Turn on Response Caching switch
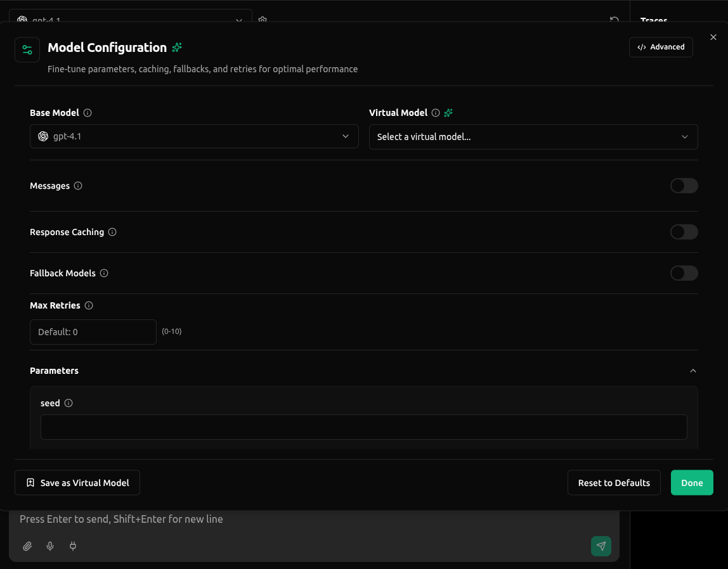 click(684, 232)
